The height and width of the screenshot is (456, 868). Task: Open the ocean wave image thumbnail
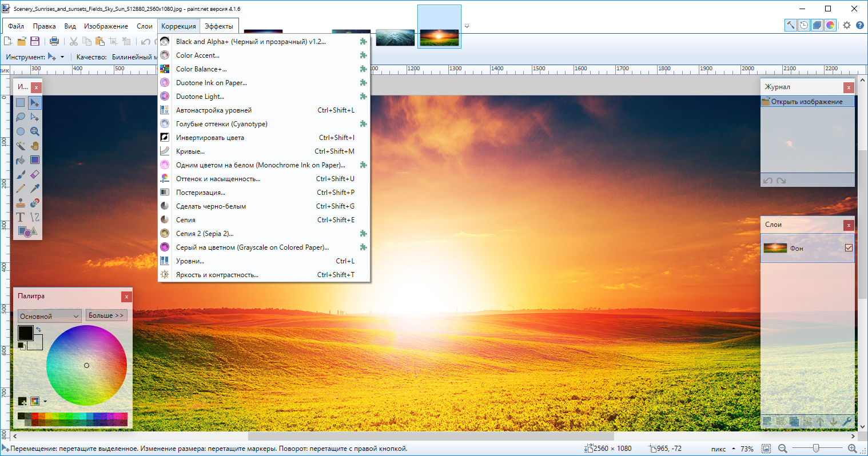point(395,38)
